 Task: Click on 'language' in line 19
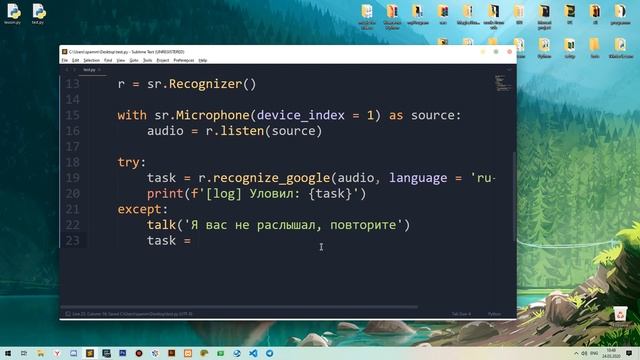(x=418, y=178)
